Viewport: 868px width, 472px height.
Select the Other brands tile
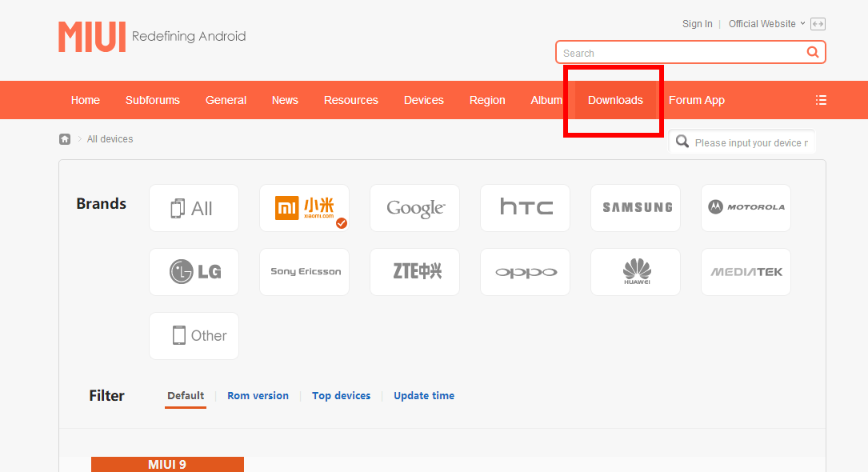(194, 336)
